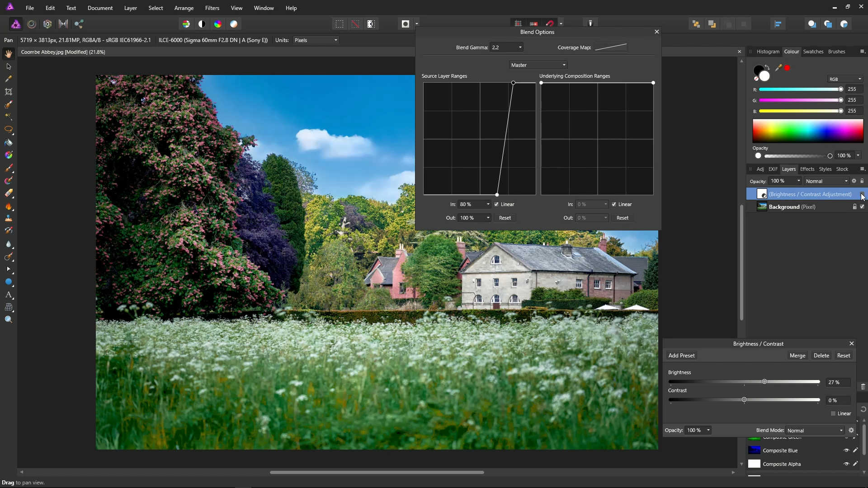Hide the Composite Blue channel

[846, 450]
